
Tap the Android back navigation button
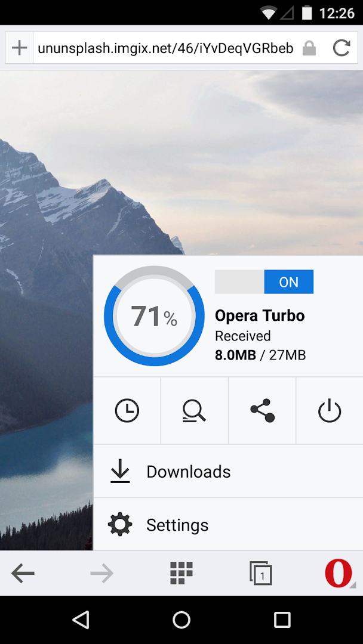coord(81,620)
